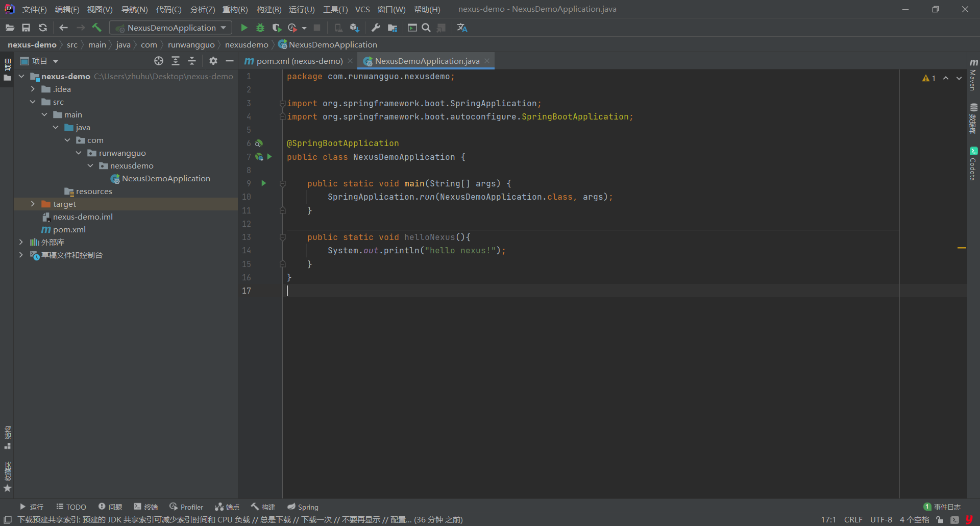Go to next highlighted error arrow
The height and width of the screenshot is (526, 980).
coord(959,78)
